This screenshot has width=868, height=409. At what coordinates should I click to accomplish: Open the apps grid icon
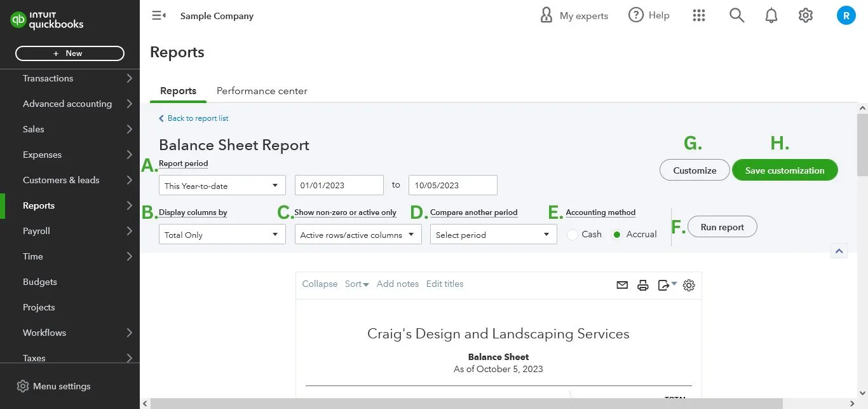pyautogui.click(x=699, y=15)
